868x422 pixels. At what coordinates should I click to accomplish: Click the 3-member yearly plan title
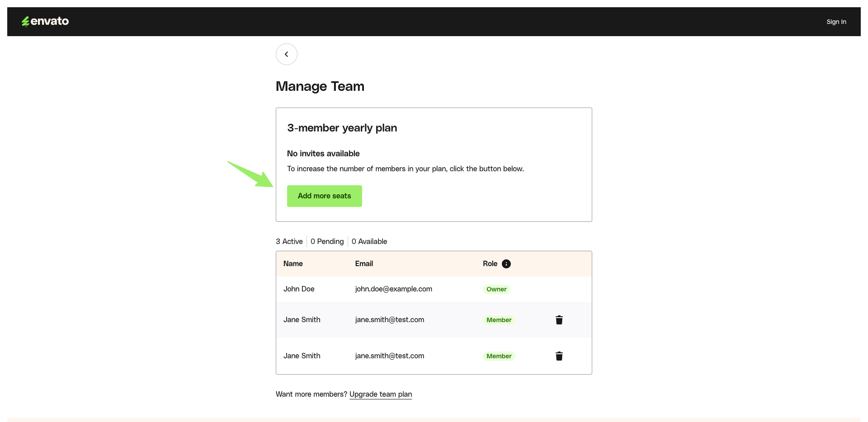pyautogui.click(x=342, y=128)
